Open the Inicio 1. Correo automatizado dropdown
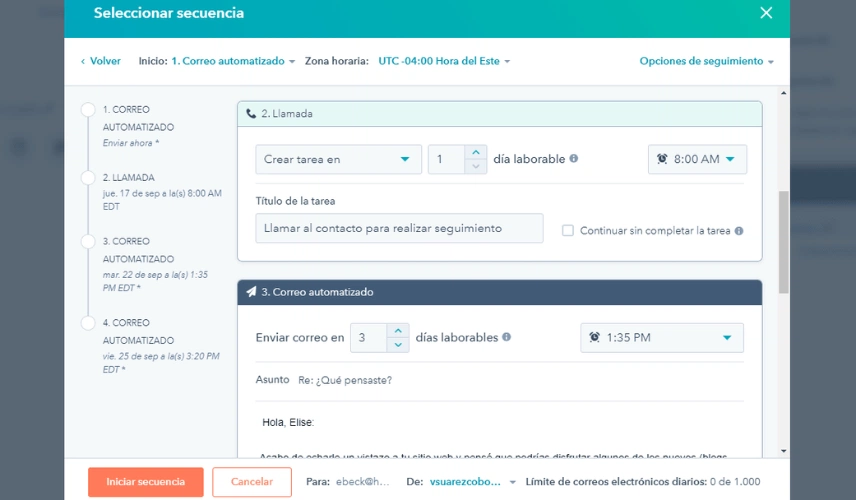The height and width of the screenshot is (500, 856). (234, 61)
